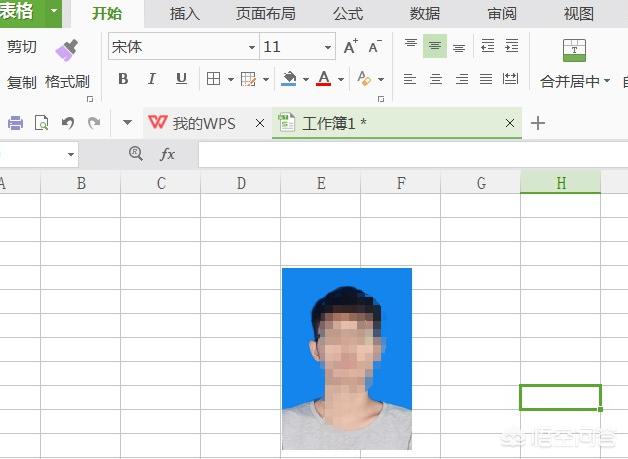Open print preview icon
628x459 pixels.
[42, 123]
